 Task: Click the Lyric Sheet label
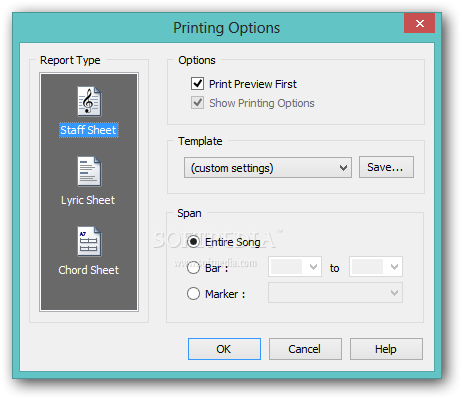(88, 200)
